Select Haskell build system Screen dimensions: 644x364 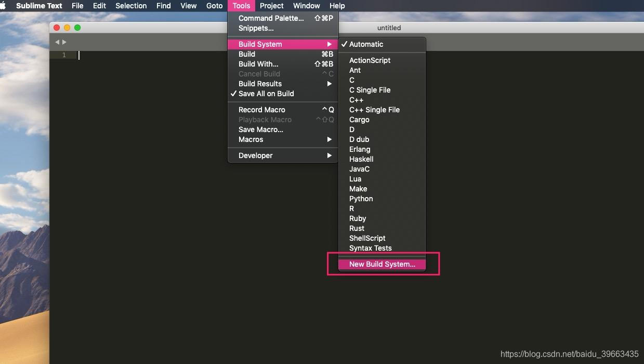pyautogui.click(x=382, y=159)
